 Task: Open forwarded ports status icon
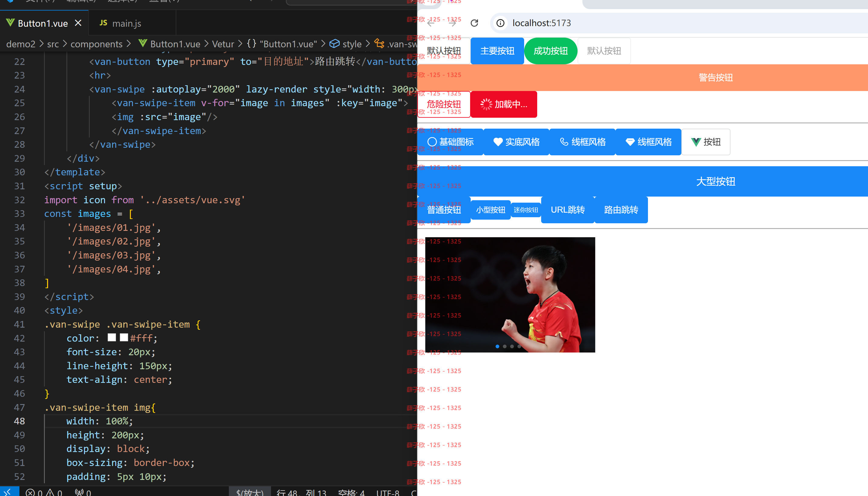coord(83,493)
